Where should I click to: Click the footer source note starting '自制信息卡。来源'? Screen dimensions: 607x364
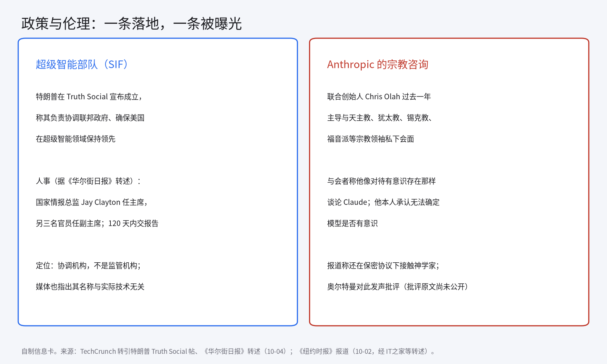(x=228, y=352)
